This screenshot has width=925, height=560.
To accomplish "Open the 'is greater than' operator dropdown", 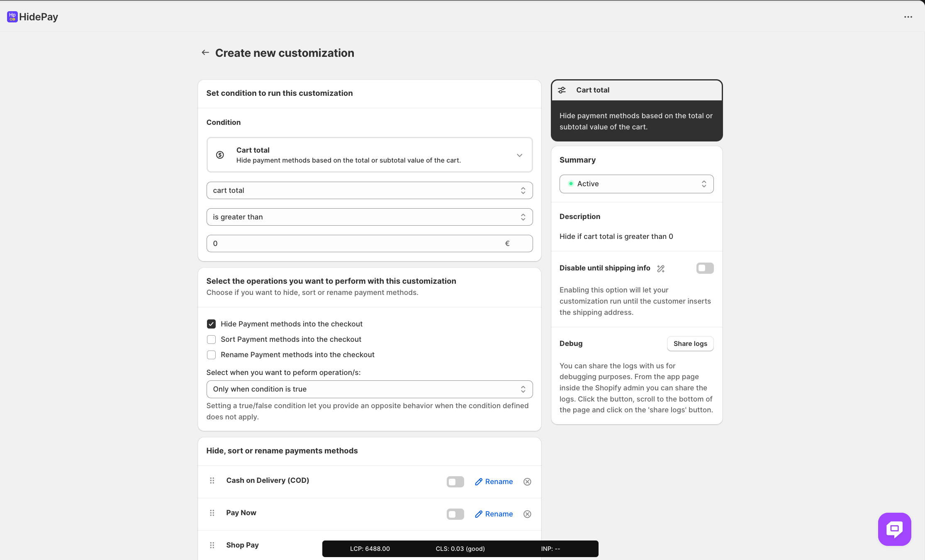I will point(369,217).
